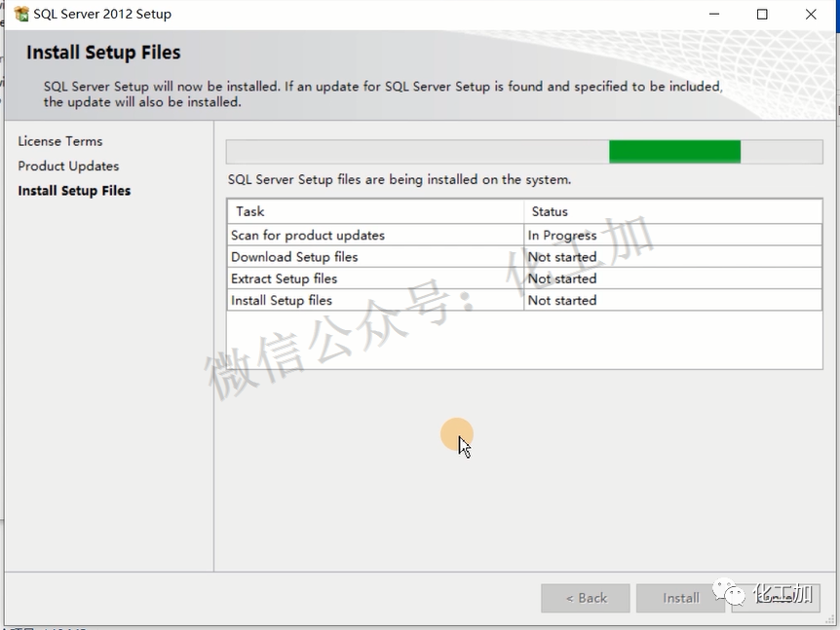
Task: Click the 'files are being installed' status message
Action: [x=400, y=179]
